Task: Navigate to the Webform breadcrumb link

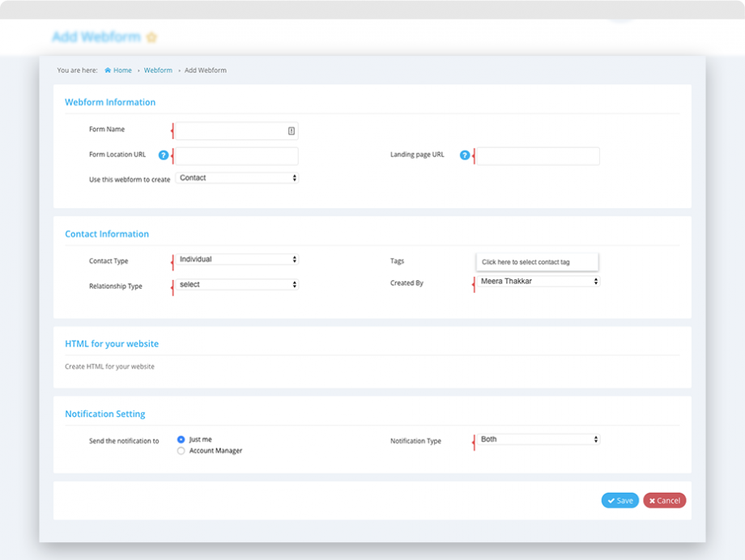Action: tap(158, 70)
